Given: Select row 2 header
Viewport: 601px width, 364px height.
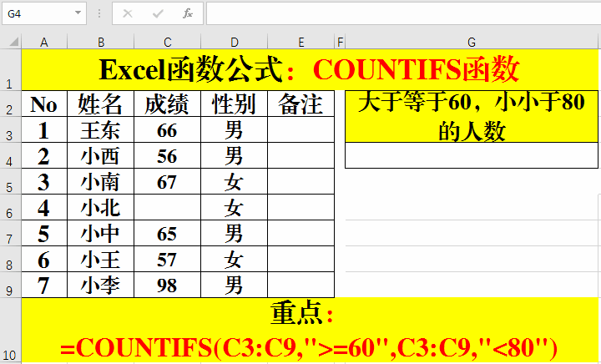Looking at the screenshot, I should [x=10, y=104].
